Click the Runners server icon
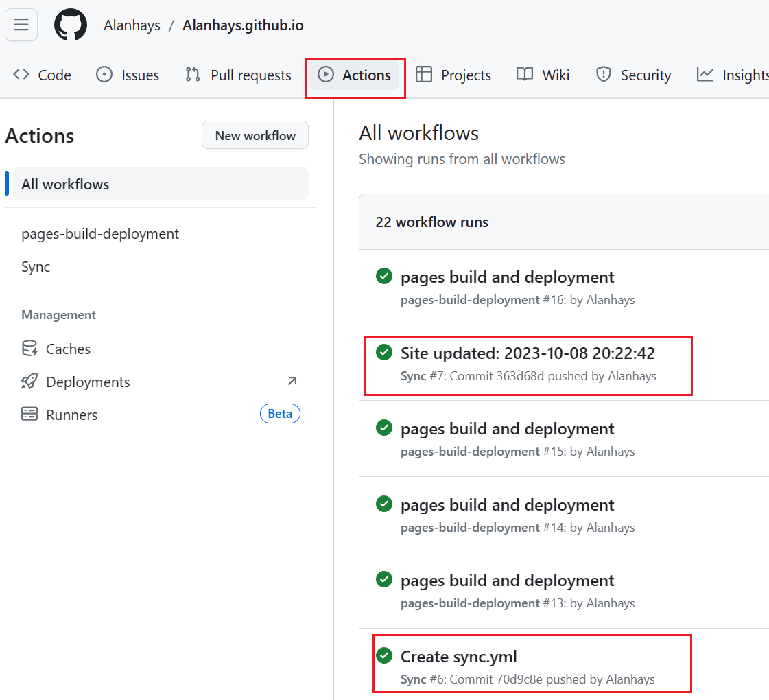769x700 pixels. [x=29, y=415]
